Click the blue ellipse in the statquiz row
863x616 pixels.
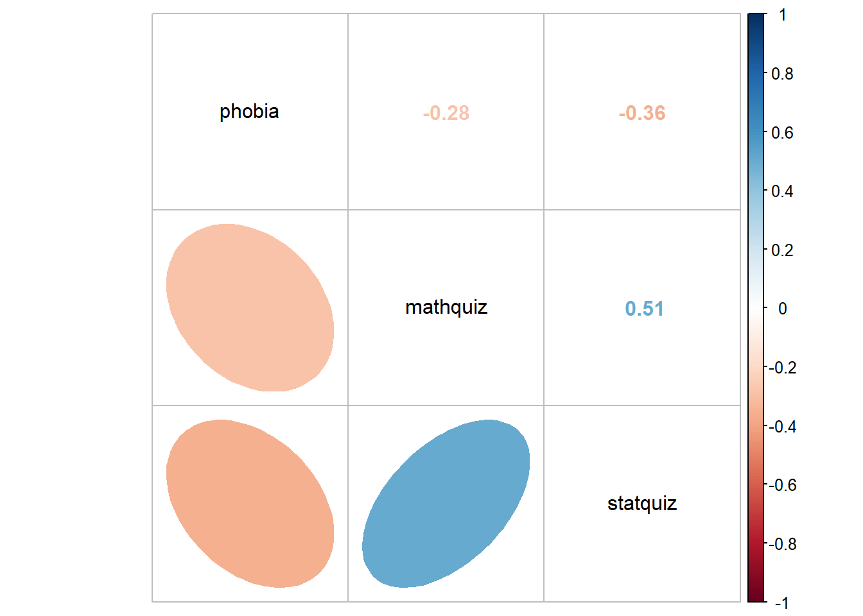(446, 504)
